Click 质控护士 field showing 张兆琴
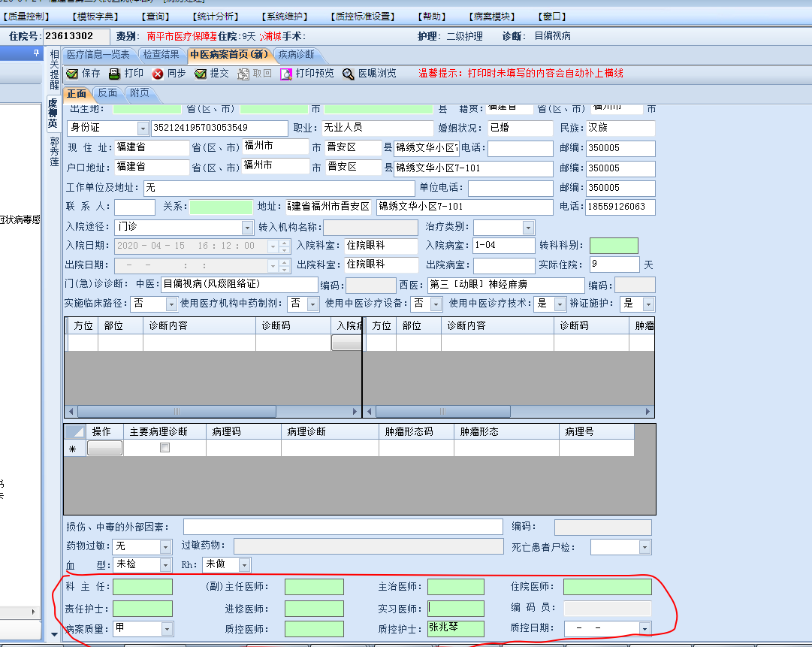This screenshot has height=647, width=812. point(456,629)
